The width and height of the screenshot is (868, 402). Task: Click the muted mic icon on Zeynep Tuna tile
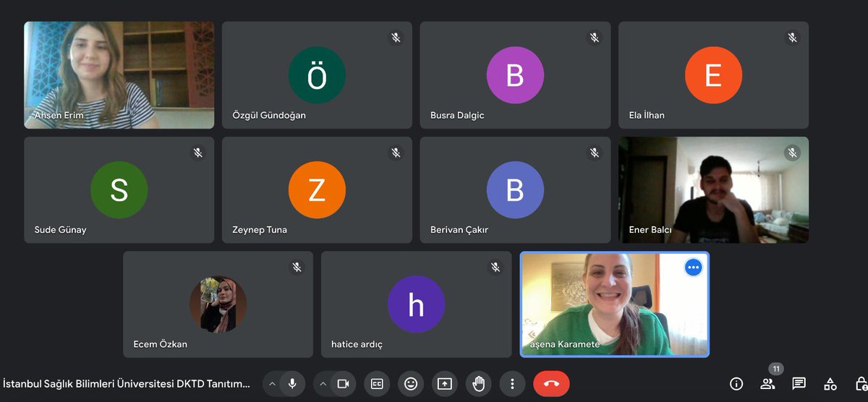(x=396, y=153)
